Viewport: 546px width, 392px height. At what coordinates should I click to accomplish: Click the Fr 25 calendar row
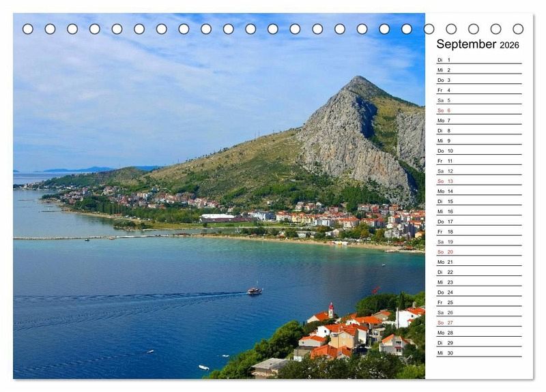(478, 302)
